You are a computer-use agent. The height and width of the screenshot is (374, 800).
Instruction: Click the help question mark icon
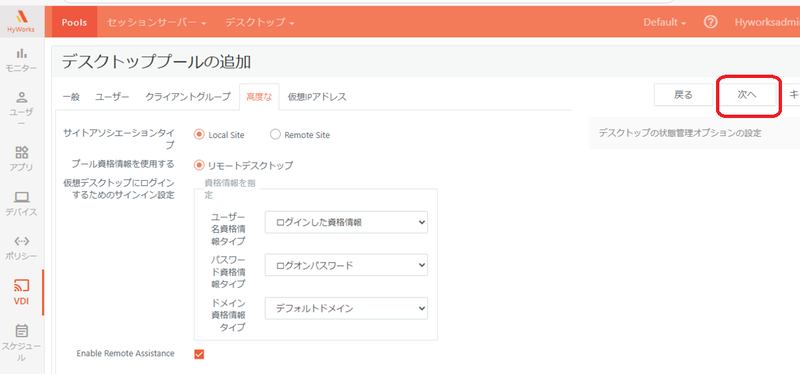pos(710,22)
